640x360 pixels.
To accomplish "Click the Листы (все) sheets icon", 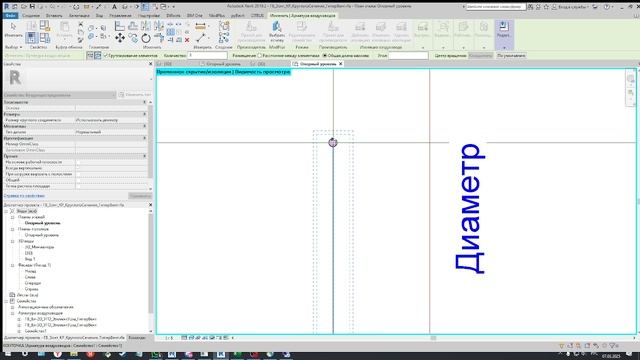I will click(x=12, y=295).
